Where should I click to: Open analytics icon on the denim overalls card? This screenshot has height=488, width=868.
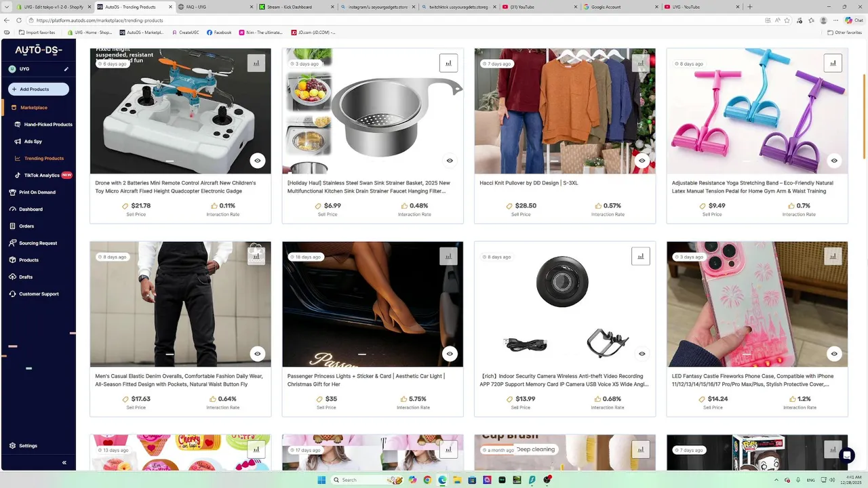256,256
